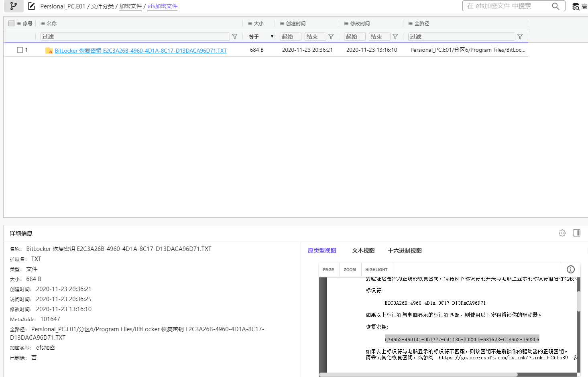This screenshot has width=588, height=377.
Task: Open the BitLocker 恢复密钥 TXT file link
Action: 140,51
